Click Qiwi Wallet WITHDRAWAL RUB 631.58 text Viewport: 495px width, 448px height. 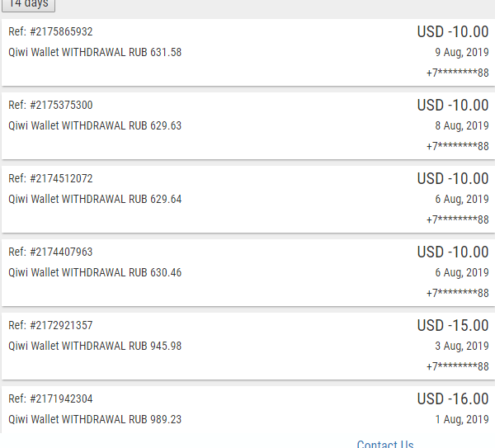pos(95,52)
